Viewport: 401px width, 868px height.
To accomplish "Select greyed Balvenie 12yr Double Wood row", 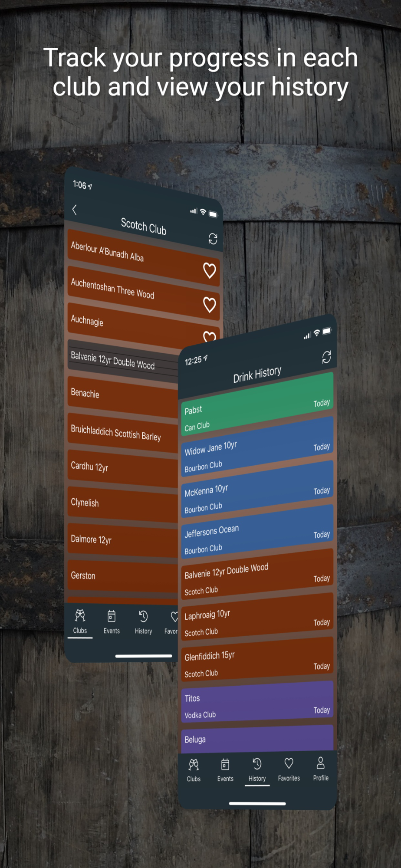I will [x=123, y=361].
